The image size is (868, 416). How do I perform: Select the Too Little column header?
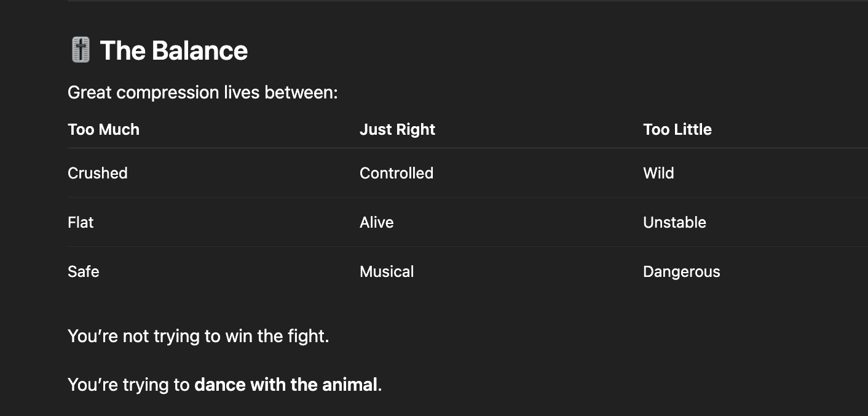point(677,129)
